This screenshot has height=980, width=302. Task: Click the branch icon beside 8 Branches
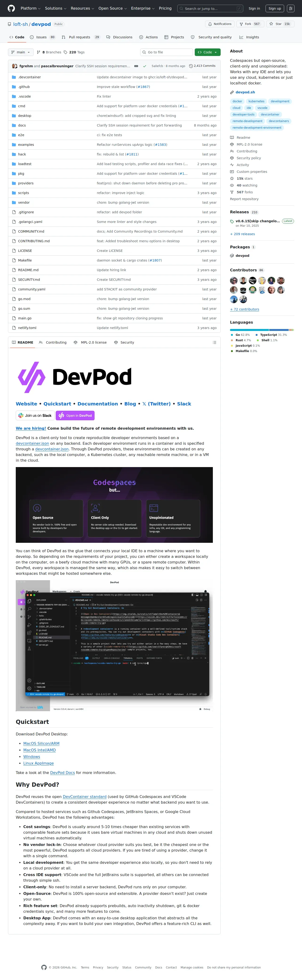pyautogui.click(x=38, y=52)
